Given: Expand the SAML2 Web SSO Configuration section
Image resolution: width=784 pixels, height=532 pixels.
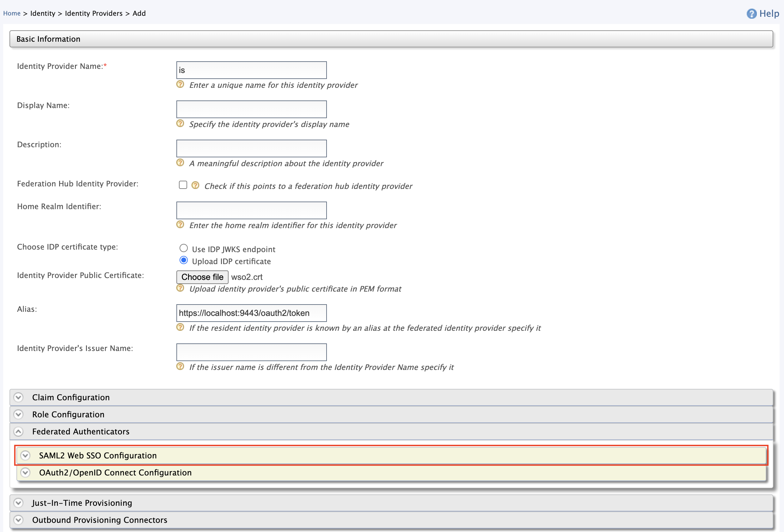Looking at the screenshot, I should pos(25,456).
